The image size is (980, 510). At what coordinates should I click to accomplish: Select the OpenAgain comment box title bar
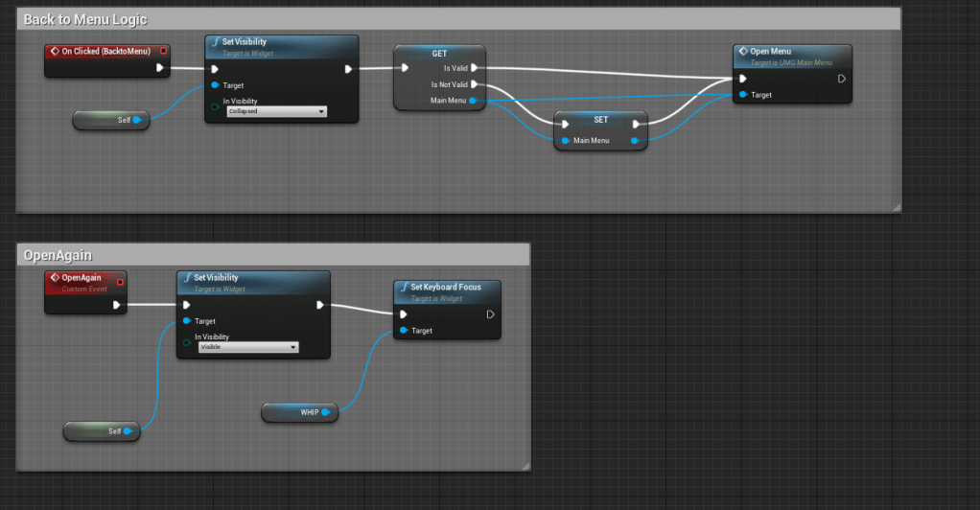58,255
